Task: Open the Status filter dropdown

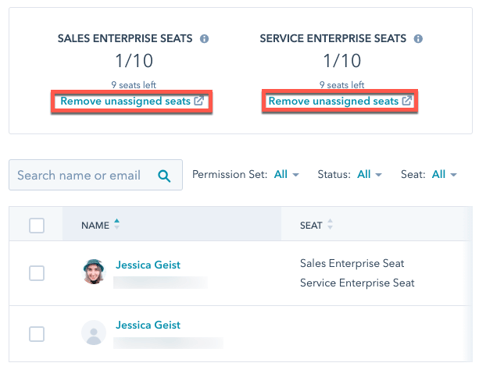Action: [x=369, y=174]
